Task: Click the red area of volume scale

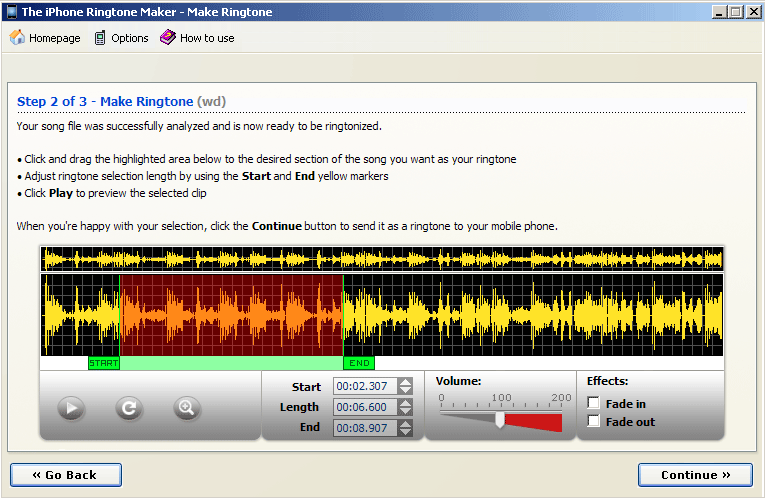Action: pos(534,422)
